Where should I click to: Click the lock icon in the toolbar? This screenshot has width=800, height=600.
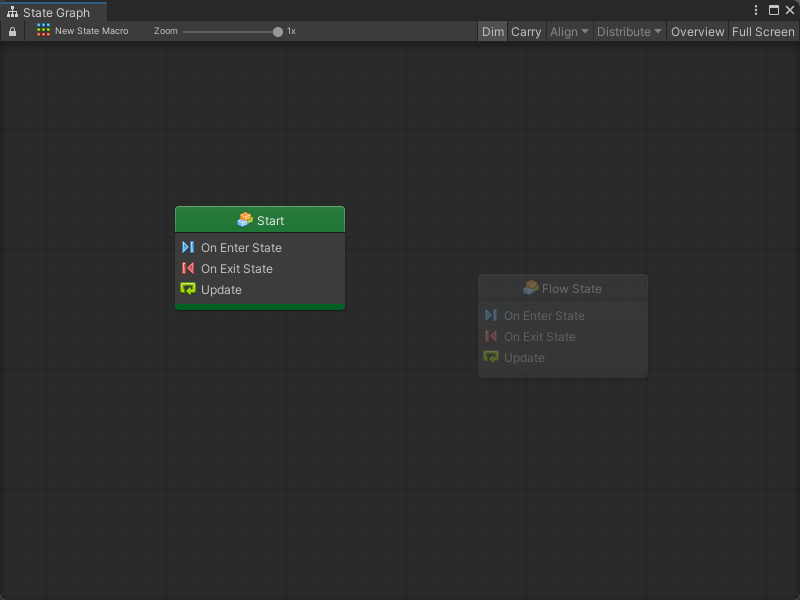[12, 32]
